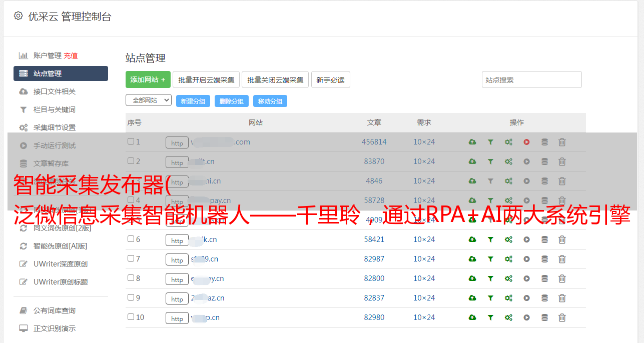Expand the 全部网站 group dropdown

149,100
